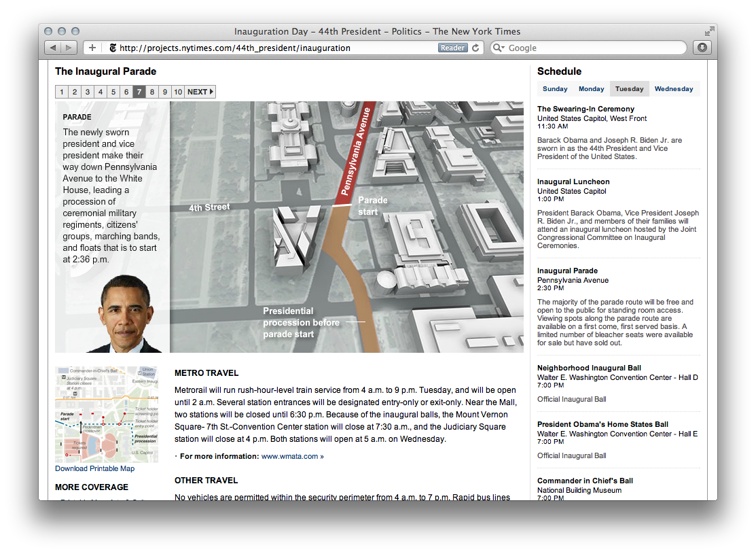Open the search engine dropdown via the magnifier
Screen dimensions: 756x554
click(498, 48)
